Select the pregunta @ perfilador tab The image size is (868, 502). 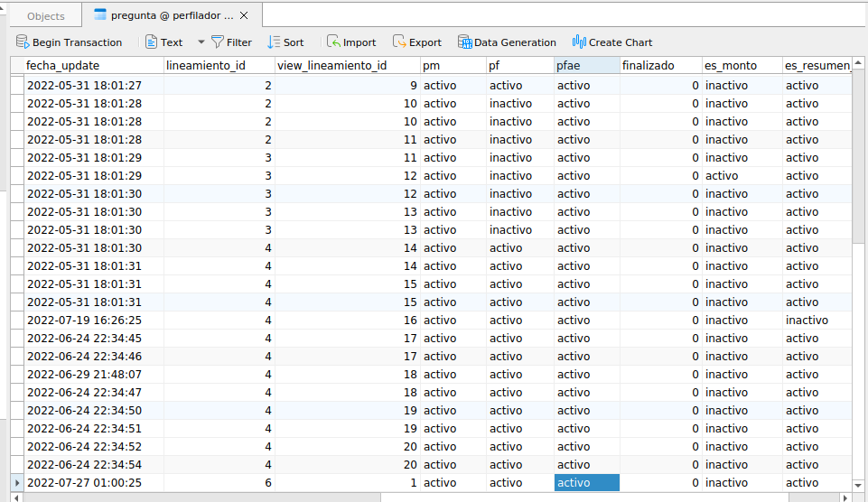(163, 15)
